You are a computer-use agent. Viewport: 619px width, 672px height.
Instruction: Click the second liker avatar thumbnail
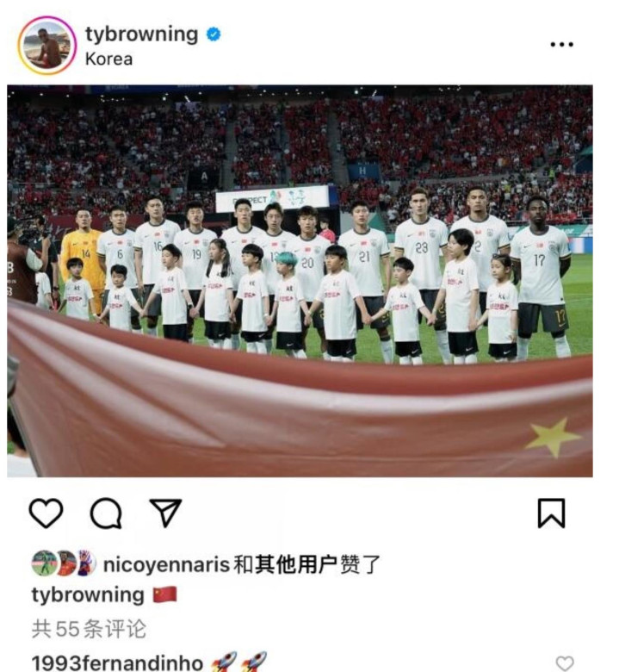(65, 563)
